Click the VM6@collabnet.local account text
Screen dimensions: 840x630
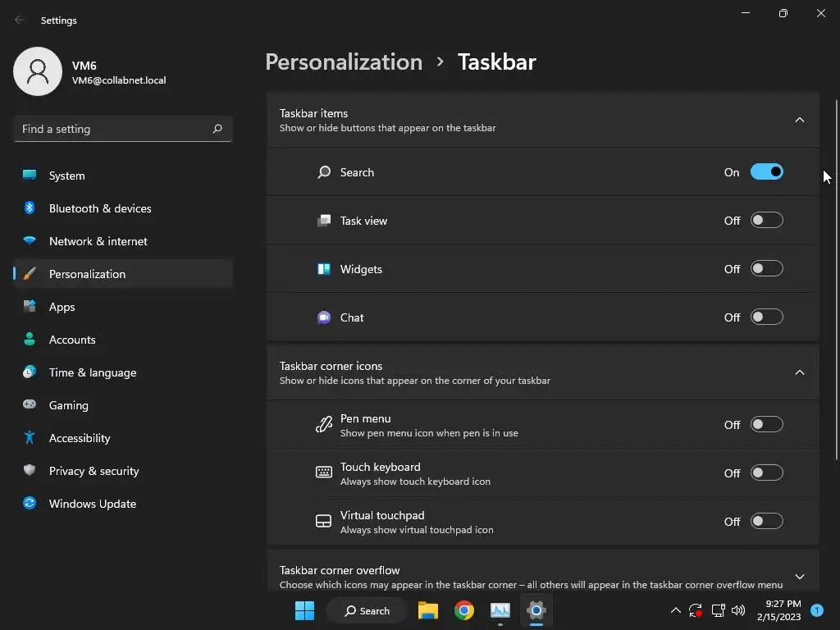pyautogui.click(x=119, y=80)
